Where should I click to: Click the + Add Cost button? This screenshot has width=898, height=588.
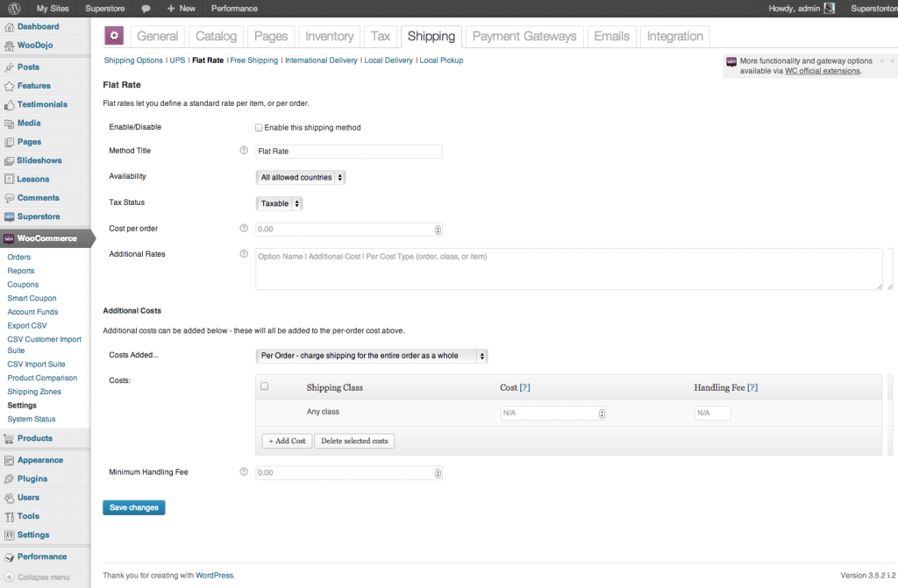pos(287,441)
